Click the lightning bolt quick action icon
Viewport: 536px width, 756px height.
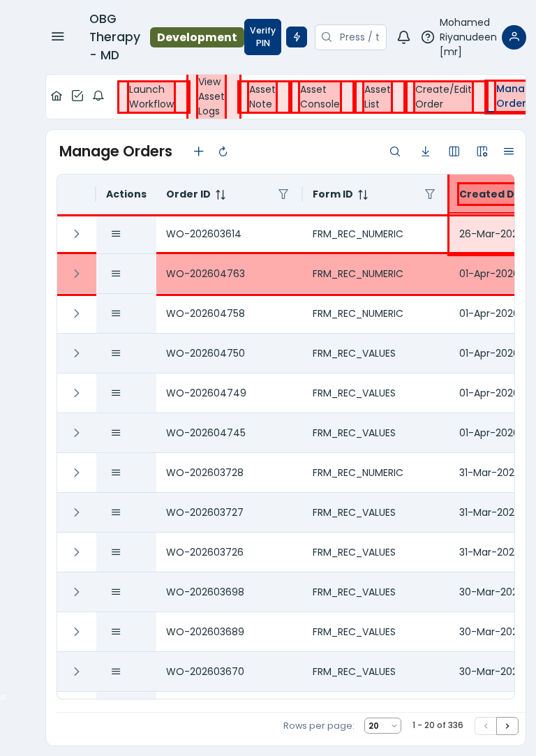[x=297, y=37]
